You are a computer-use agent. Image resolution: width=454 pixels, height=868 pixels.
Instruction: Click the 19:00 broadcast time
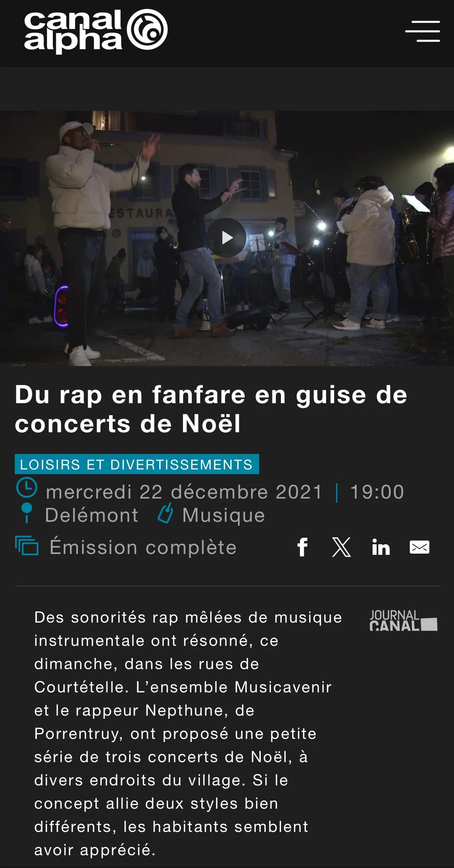tap(377, 492)
